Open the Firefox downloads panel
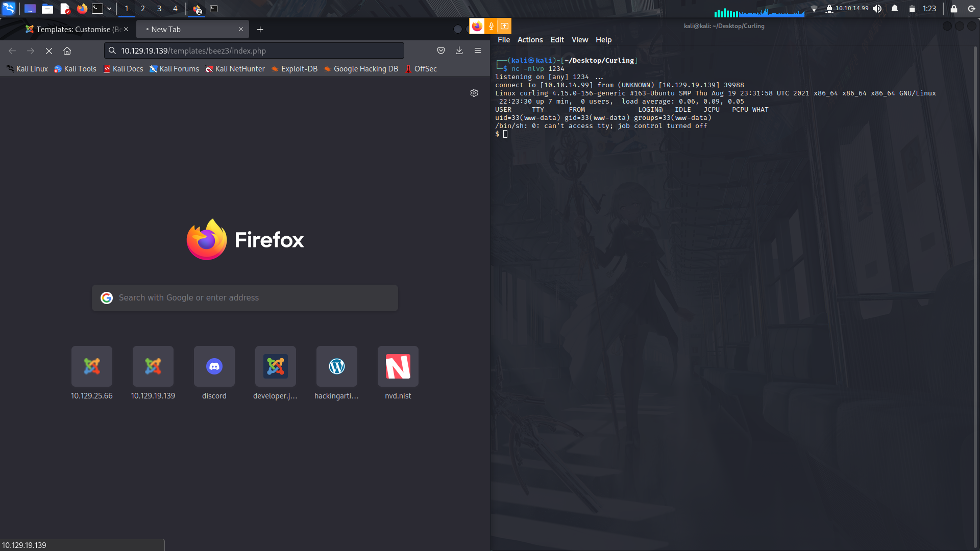Viewport: 980px width, 551px height. [x=459, y=51]
